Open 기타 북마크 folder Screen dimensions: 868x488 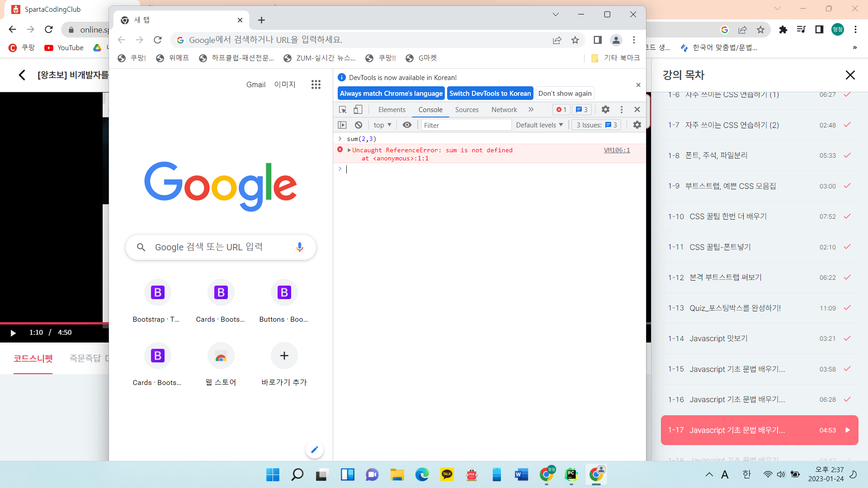click(616, 58)
